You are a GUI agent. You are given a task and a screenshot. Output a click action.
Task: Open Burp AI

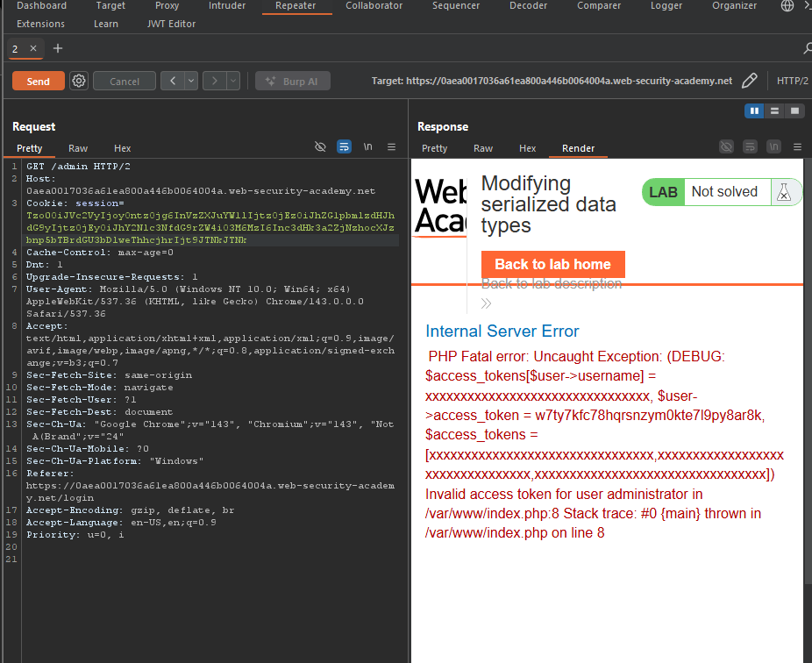point(293,81)
